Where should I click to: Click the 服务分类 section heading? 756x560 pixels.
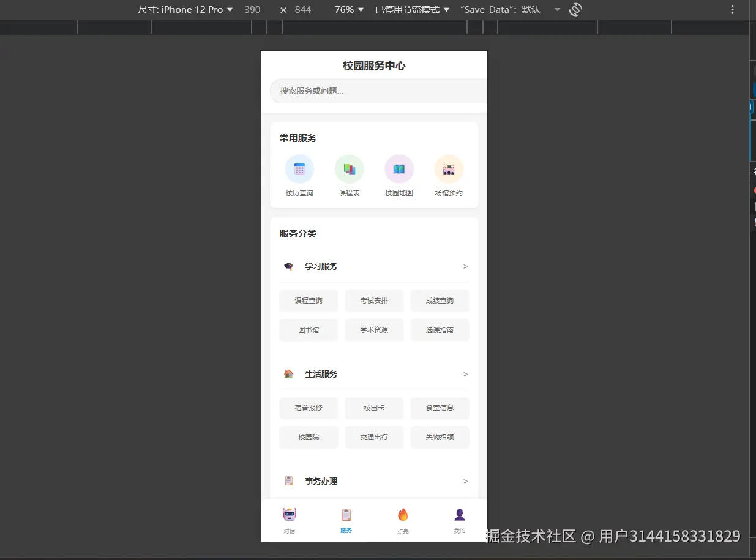point(298,234)
